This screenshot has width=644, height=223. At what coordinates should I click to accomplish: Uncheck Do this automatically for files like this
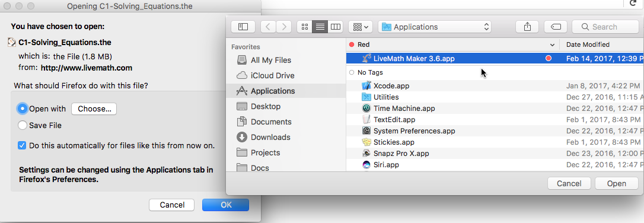(22, 145)
